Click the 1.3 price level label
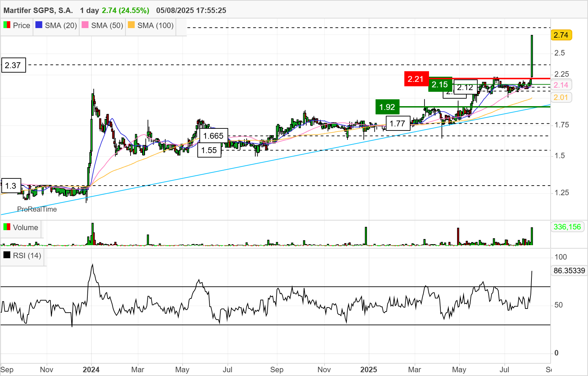The image size is (588, 376). click(11, 186)
